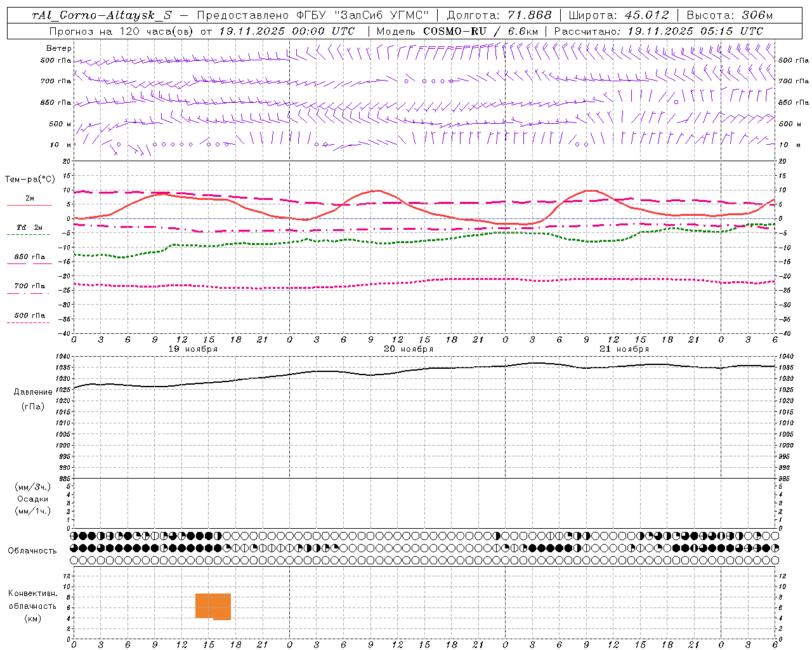Select the left 700 гПа wind row label

click(x=56, y=81)
